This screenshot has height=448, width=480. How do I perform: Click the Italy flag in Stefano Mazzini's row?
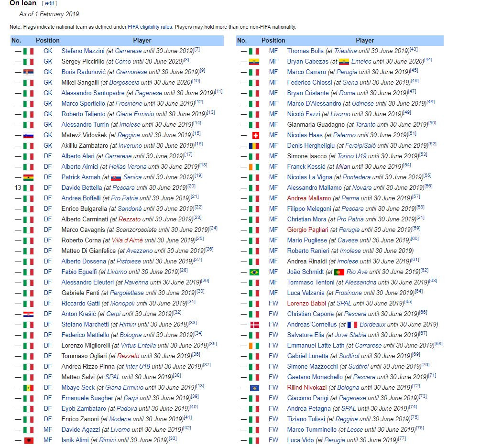29,51
